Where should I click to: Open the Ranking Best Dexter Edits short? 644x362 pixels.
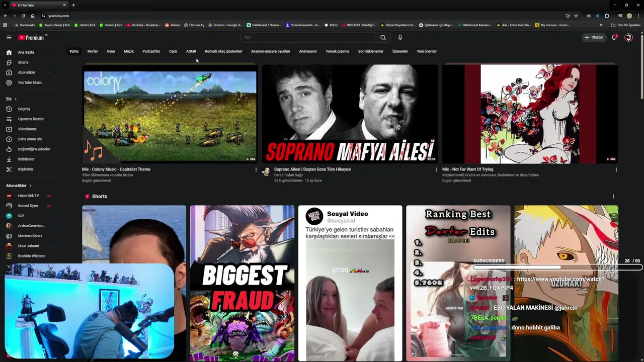coord(458,283)
